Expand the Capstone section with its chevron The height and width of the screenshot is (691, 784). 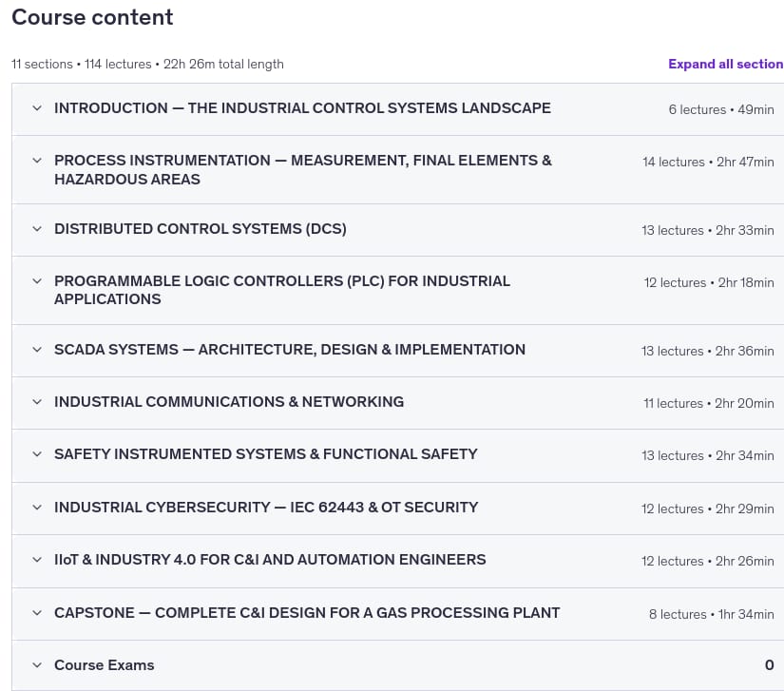click(x=37, y=613)
